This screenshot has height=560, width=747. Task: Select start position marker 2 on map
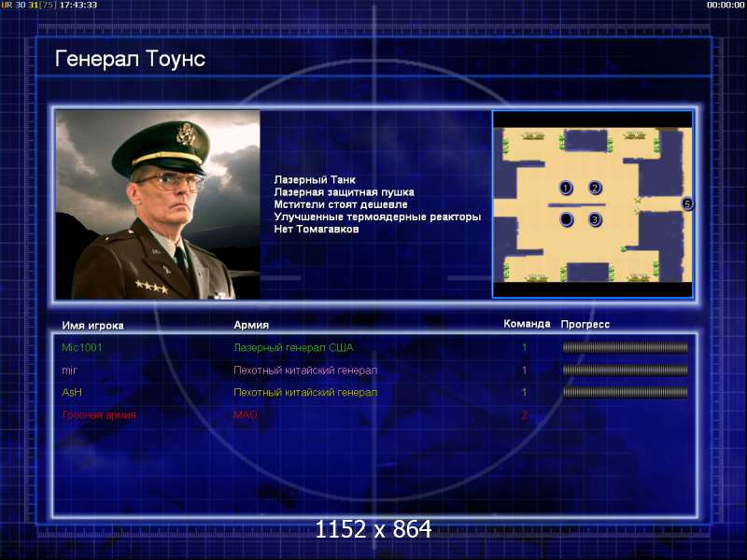pyautogui.click(x=595, y=188)
